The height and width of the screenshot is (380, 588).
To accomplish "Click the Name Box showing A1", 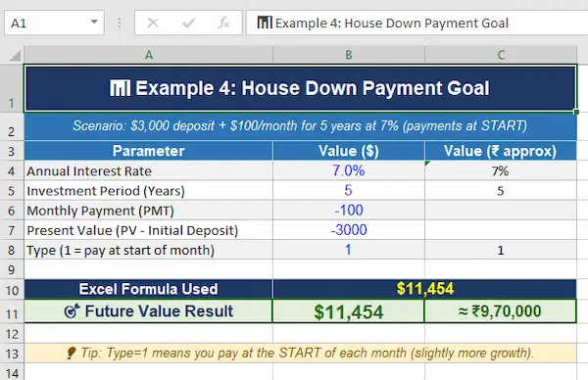I will coord(54,23).
